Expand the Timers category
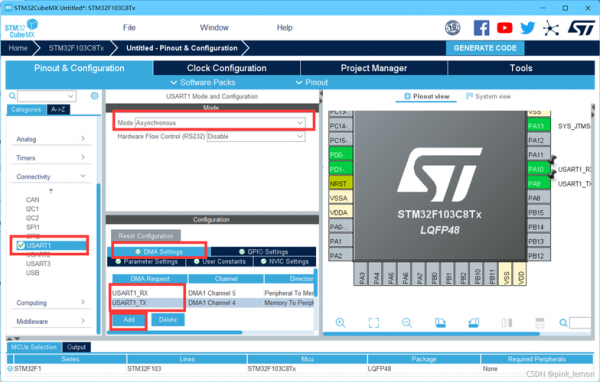The image size is (600, 382). point(51,158)
